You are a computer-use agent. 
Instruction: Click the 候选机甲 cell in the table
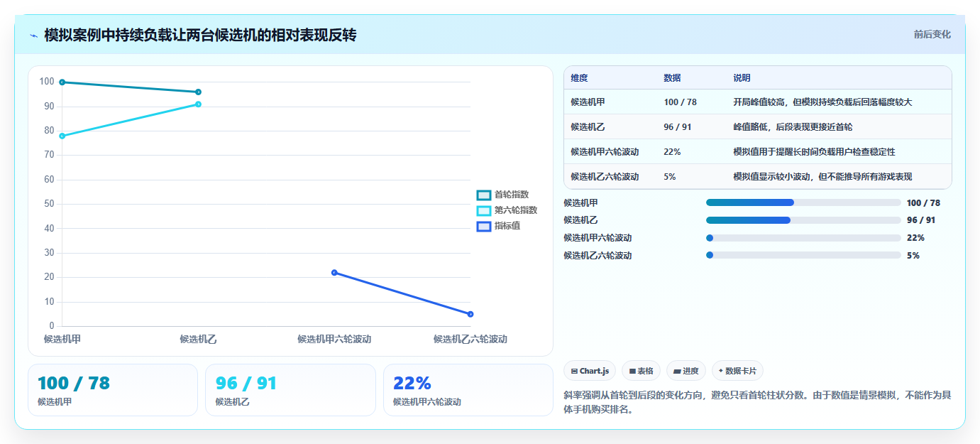(588, 102)
